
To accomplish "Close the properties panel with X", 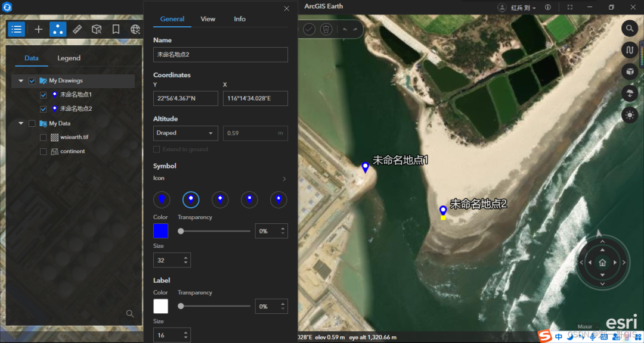I will click(287, 8).
